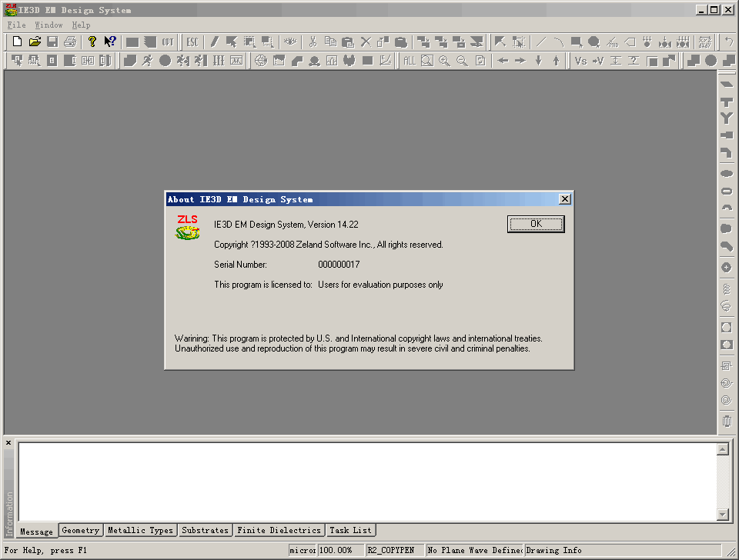Click the bend corner shape icon
The height and width of the screenshot is (560, 739).
(727, 152)
